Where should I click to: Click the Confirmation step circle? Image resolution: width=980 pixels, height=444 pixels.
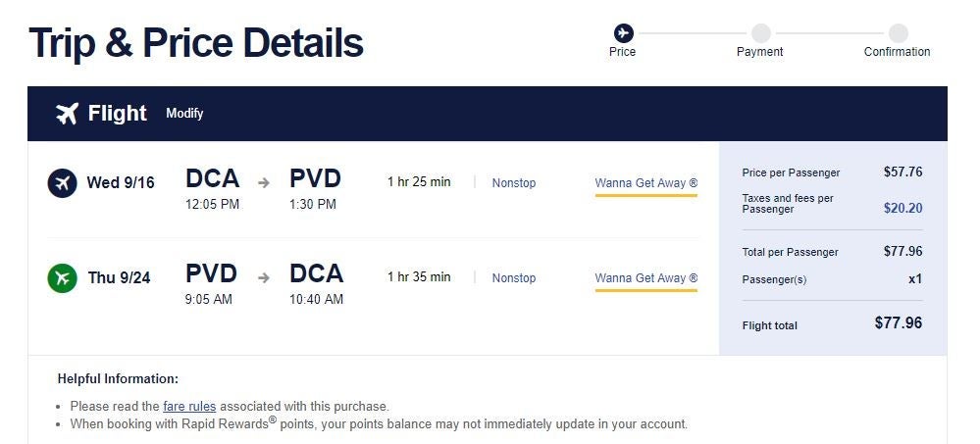[x=898, y=33]
